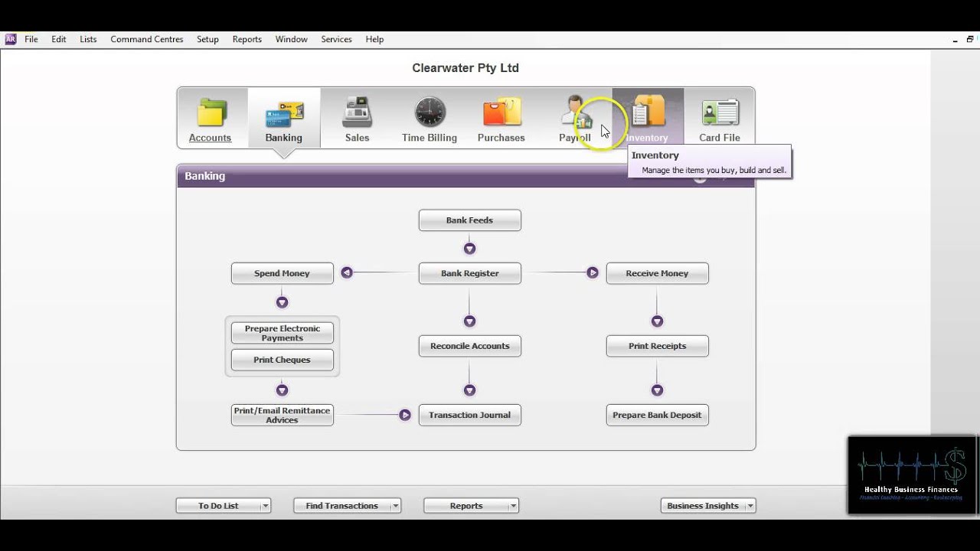Expand the Find Transactions dropdown arrow
The image size is (980, 551).
point(396,506)
